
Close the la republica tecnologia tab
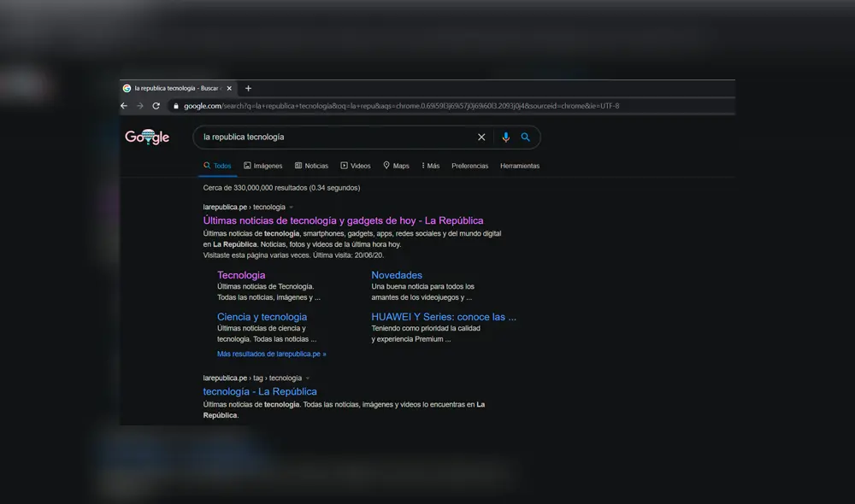coord(229,88)
